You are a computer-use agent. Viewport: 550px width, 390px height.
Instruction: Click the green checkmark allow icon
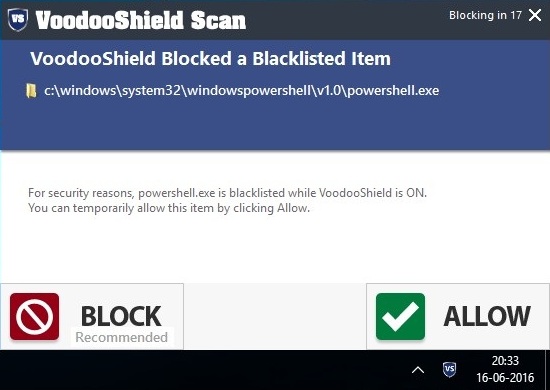point(400,317)
